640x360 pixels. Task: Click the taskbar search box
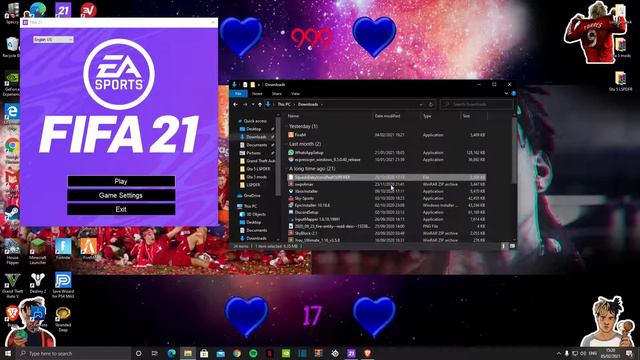(74, 353)
